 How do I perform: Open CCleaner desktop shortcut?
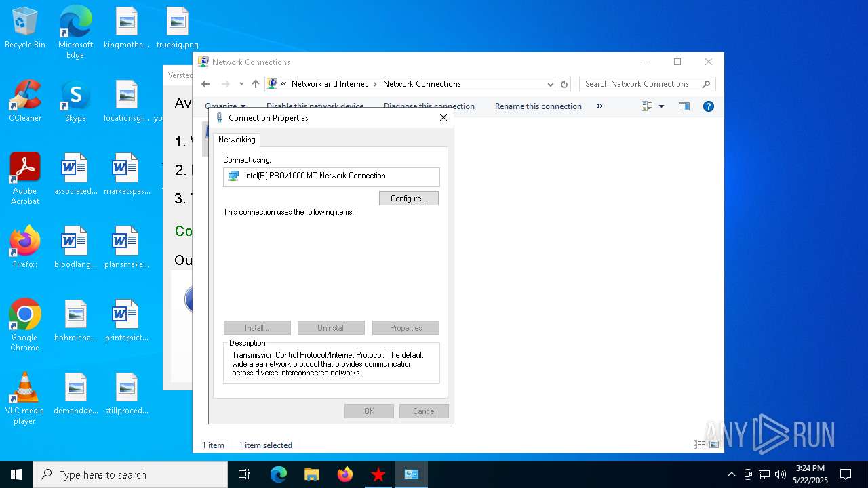pos(25,102)
